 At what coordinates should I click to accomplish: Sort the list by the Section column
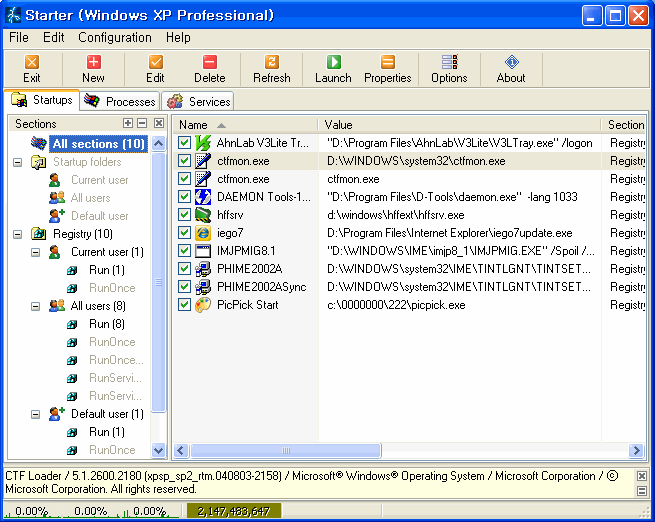pyautogui.click(x=624, y=125)
